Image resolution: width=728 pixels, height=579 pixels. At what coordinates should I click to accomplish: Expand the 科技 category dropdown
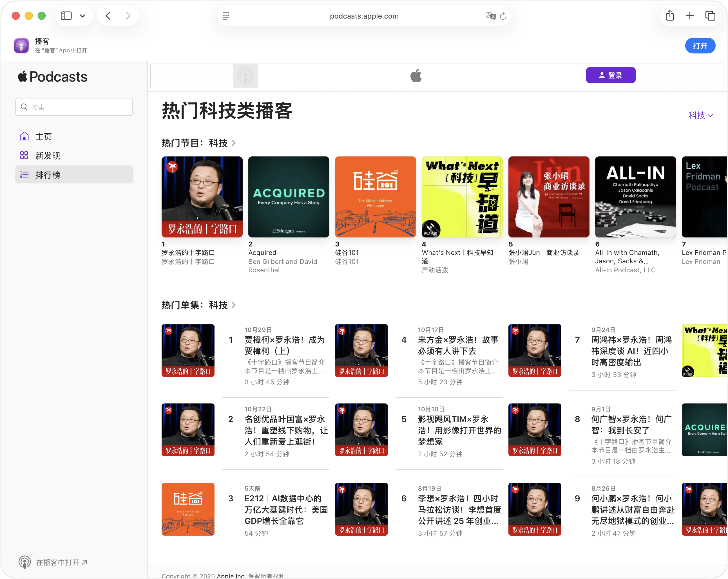coord(701,115)
